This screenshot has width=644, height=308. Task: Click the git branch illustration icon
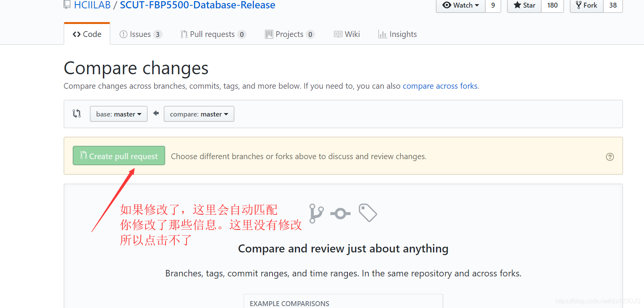316,213
